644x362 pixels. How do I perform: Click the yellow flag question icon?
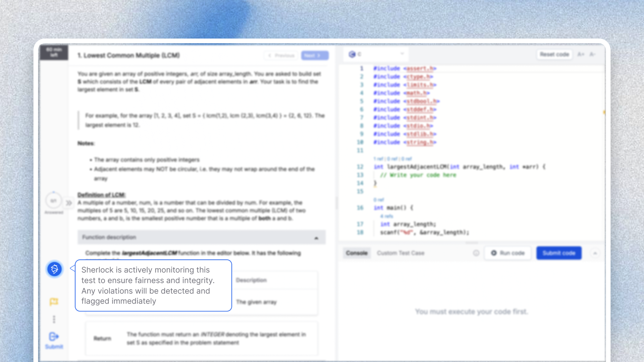click(x=54, y=302)
